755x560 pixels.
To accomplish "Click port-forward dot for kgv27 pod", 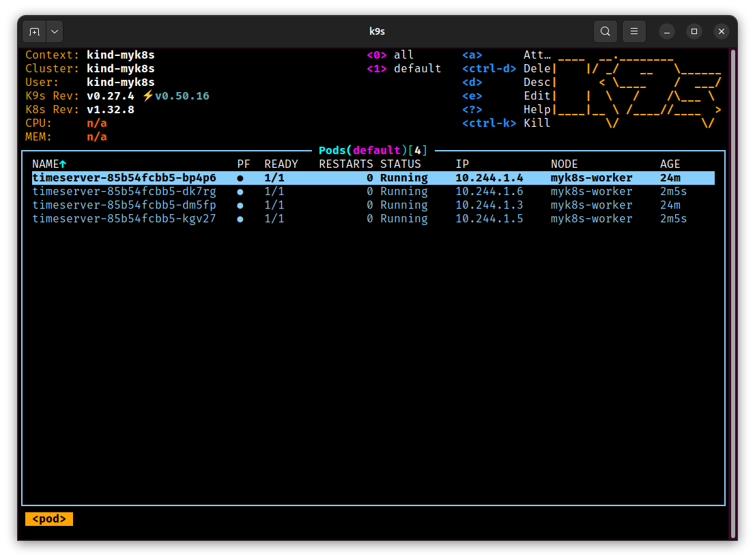I will coord(240,220).
